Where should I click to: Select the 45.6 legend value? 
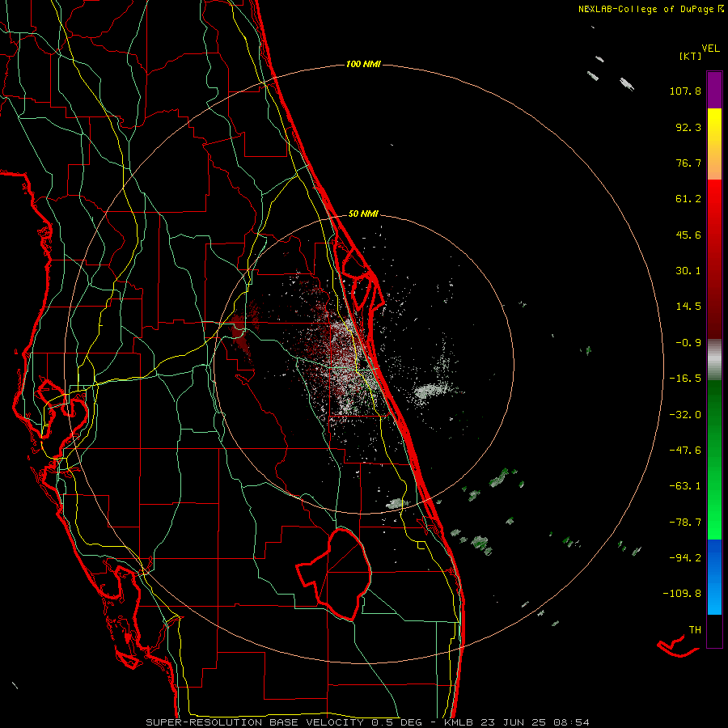688,235
